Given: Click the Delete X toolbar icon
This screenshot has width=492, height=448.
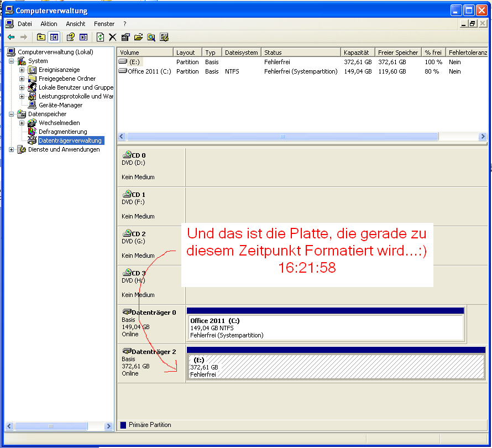Looking at the screenshot, I should click(x=113, y=38).
